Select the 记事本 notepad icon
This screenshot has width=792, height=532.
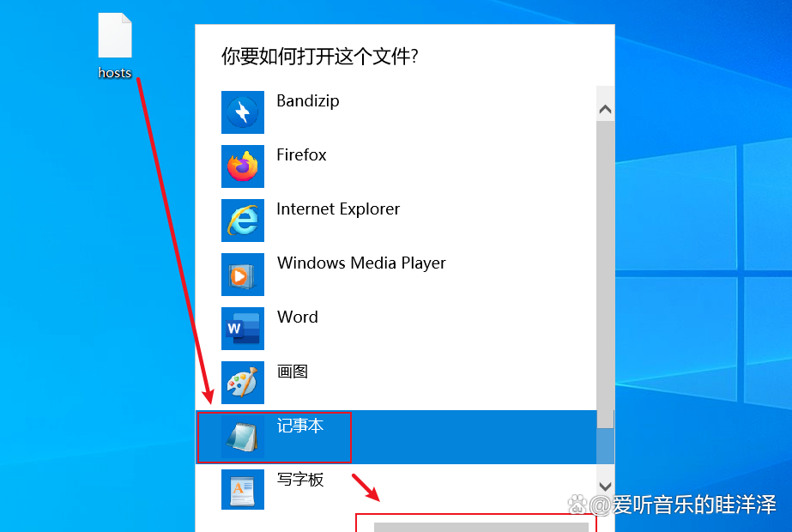tap(243, 437)
